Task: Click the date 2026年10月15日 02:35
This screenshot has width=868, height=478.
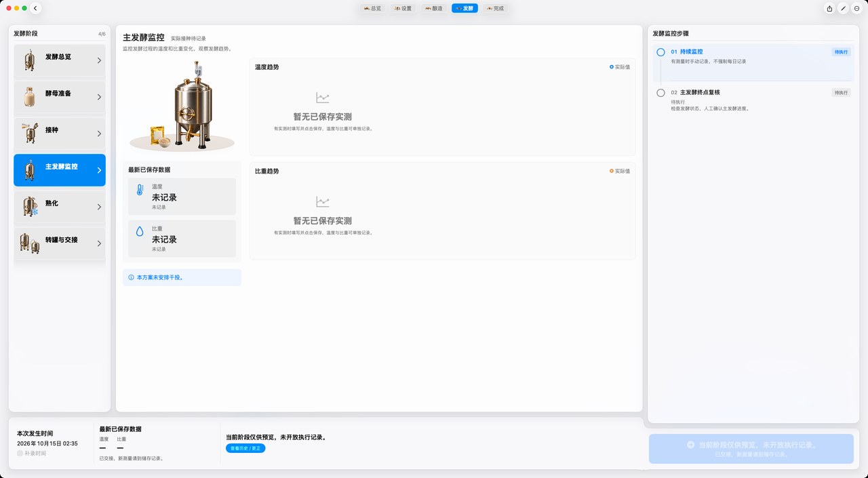Action: pyautogui.click(x=47, y=443)
